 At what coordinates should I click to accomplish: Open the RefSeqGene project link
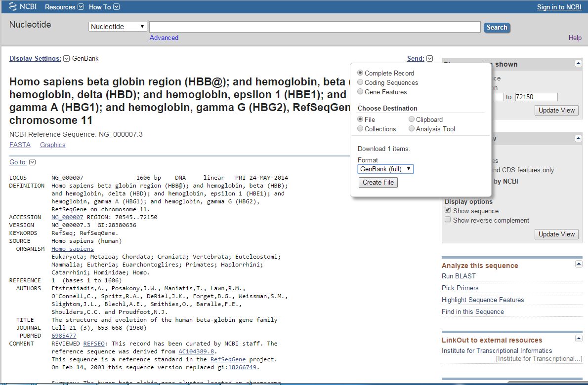coord(228,359)
